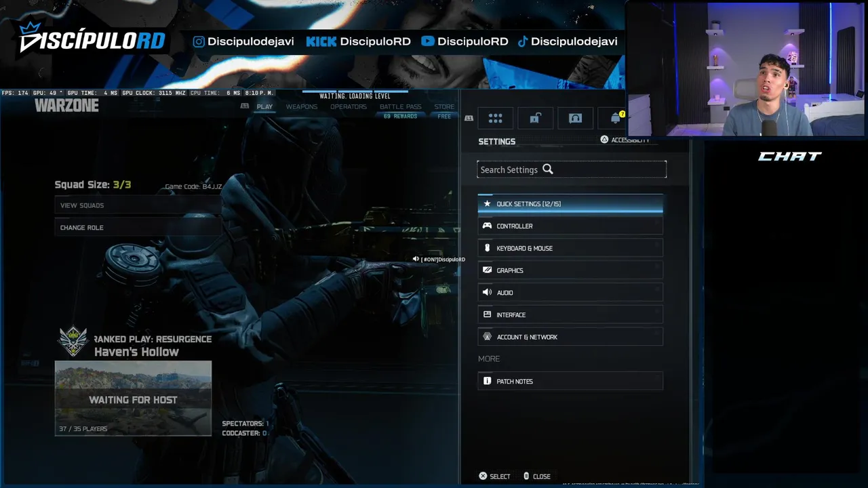Switch to the Weapons tab
Viewport: 868px width, 488px height.
tap(301, 106)
